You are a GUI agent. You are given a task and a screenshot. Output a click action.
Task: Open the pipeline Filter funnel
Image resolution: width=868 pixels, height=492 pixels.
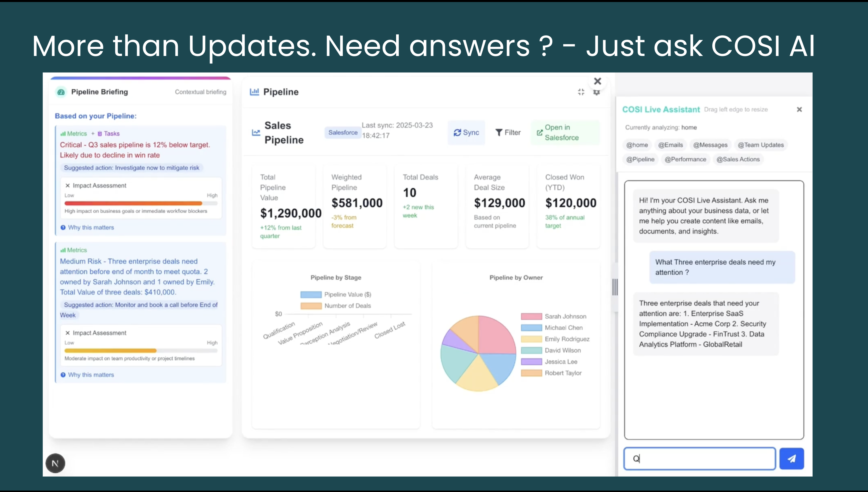(508, 132)
